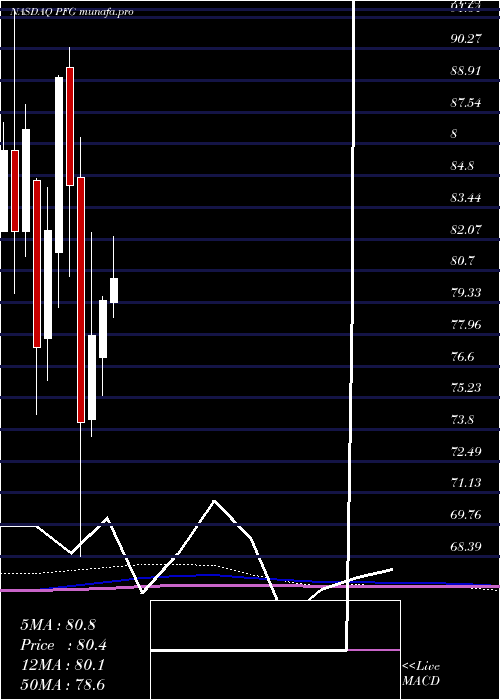Select the 88.91 price axis label
The width and height of the screenshot is (500, 700).
[x=466, y=71]
